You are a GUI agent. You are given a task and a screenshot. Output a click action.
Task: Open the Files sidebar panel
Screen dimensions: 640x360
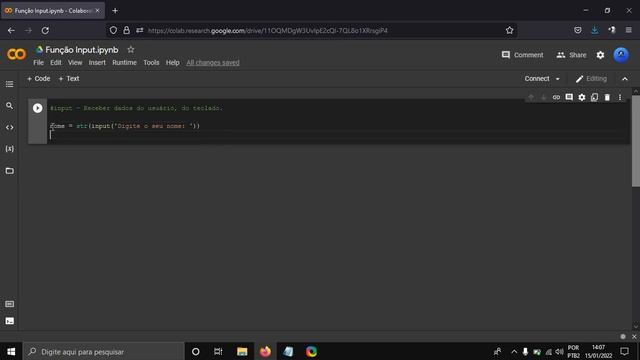click(x=9, y=171)
